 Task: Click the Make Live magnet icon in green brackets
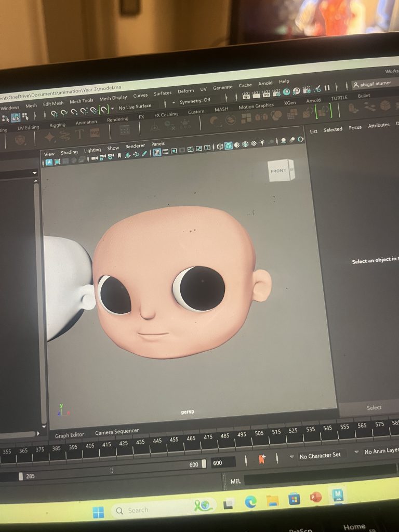point(104,109)
